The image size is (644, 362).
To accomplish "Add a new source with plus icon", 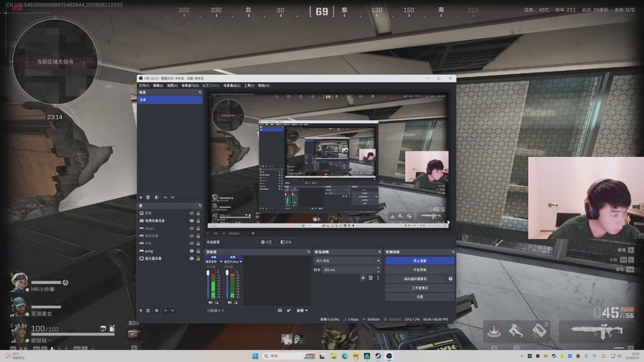I will (x=141, y=311).
